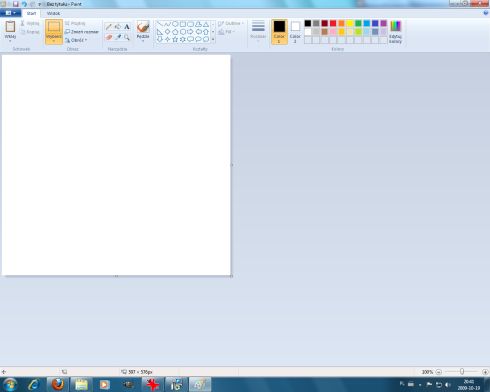The height and width of the screenshot is (392, 490).
Task: Choose the Down arrow shape
Action: [160, 39]
